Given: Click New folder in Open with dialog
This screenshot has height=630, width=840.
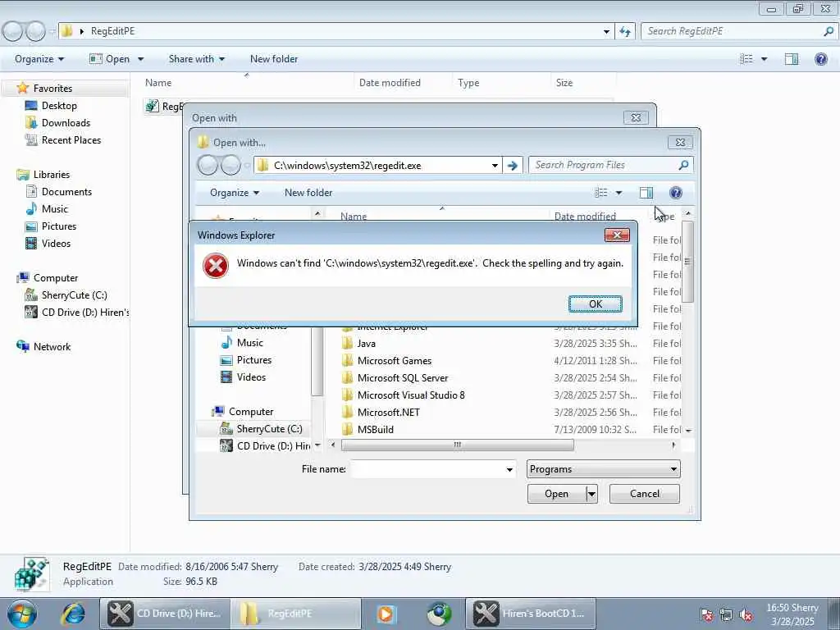Looking at the screenshot, I should coord(308,192).
